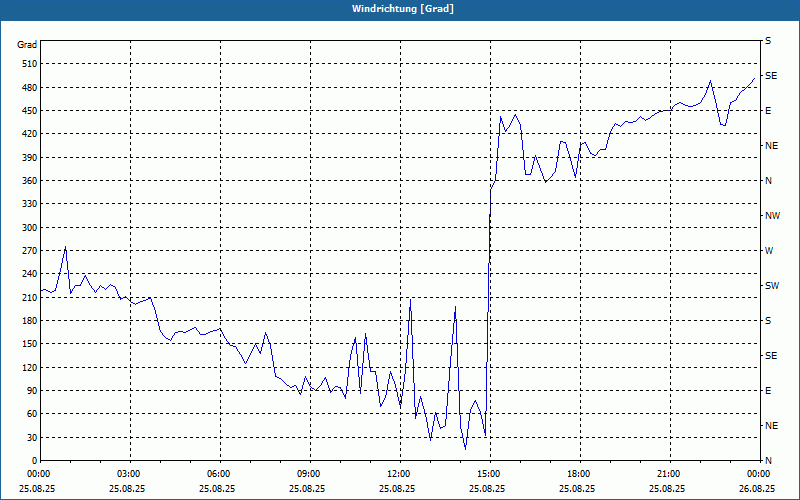Select the N compass label at the 360 gridline
This screenshot has width=800, height=500.
tap(768, 181)
